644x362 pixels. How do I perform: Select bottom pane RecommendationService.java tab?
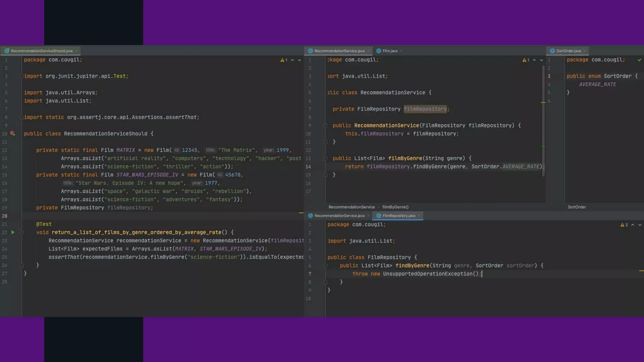[339, 216]
